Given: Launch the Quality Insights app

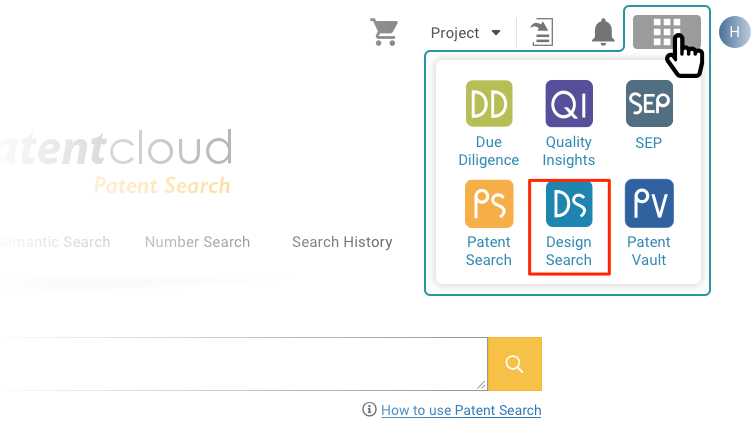Looking at the screenshot, I should (569, 124).
